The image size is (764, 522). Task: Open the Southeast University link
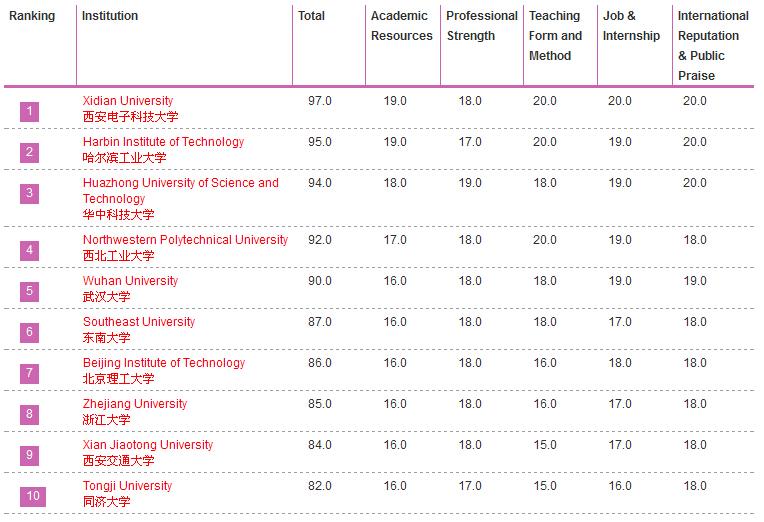click(139, 322)
